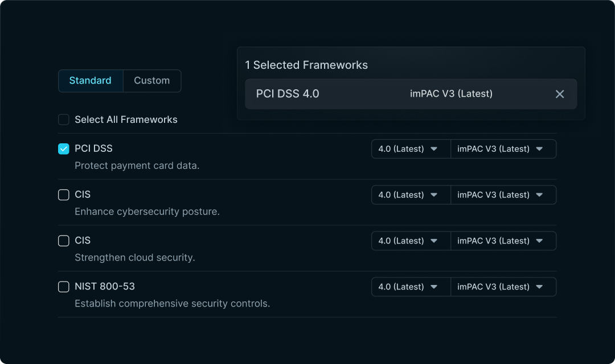Check the Select All Frameworks checkbox
This screenshot has width=615, height=364.
64,119
